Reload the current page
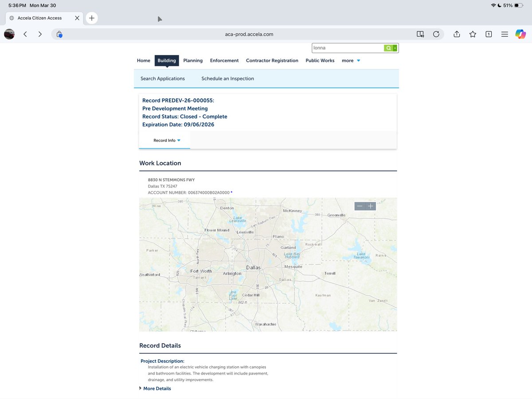This screenshot has height=399, width=532. point(436,34)
